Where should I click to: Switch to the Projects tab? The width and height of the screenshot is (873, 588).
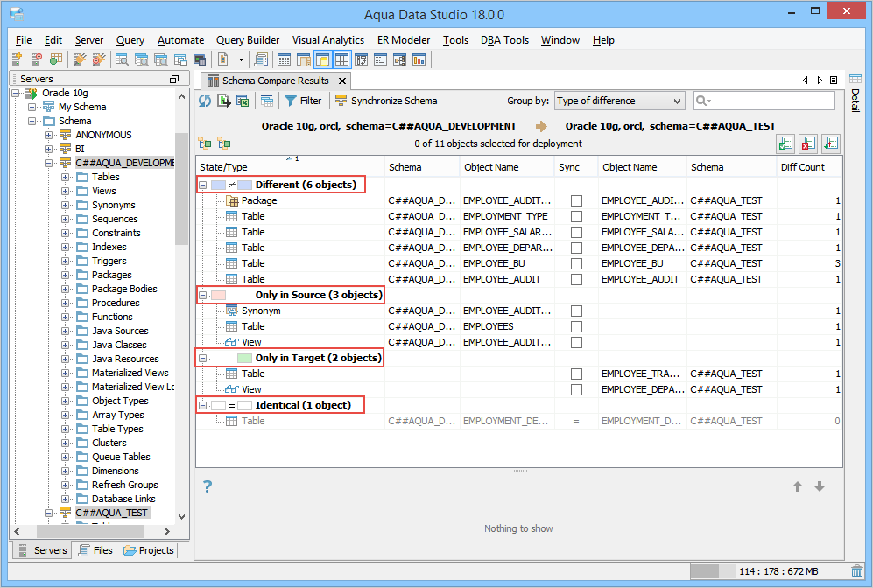coord(149,550)
